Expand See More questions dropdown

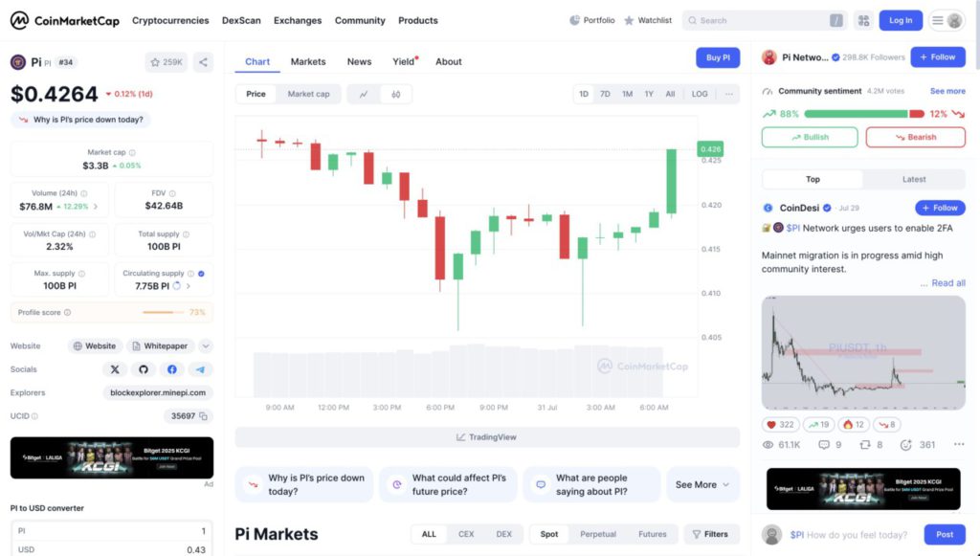click(702, 485)
